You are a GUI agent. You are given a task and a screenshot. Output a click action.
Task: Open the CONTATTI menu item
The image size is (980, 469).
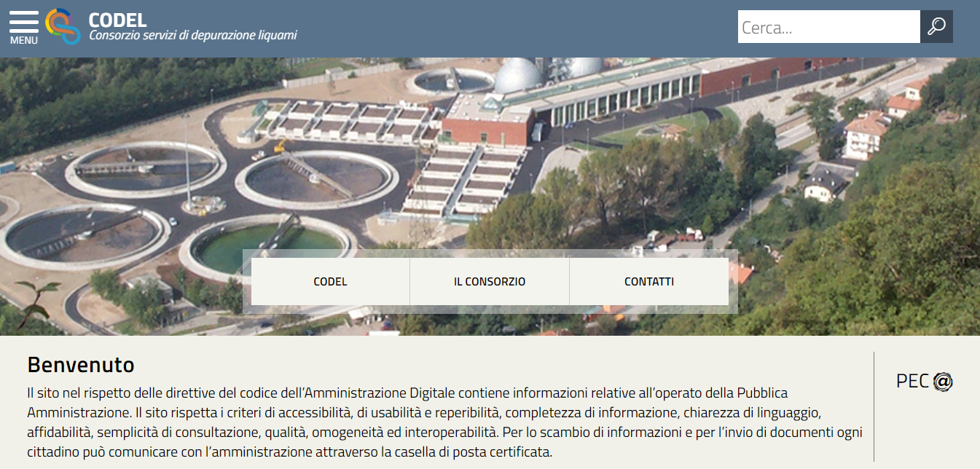(649, 281)
